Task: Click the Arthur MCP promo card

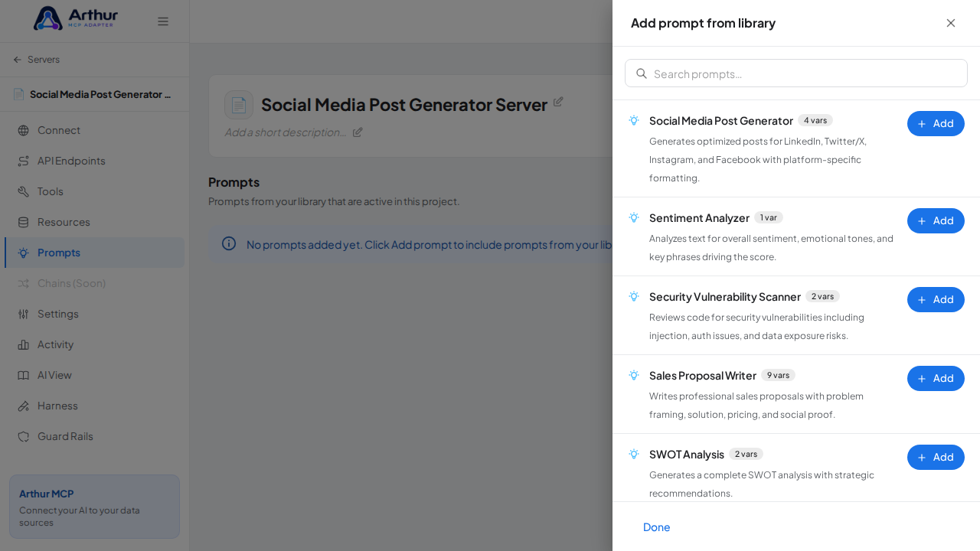Action: (94, 507)
